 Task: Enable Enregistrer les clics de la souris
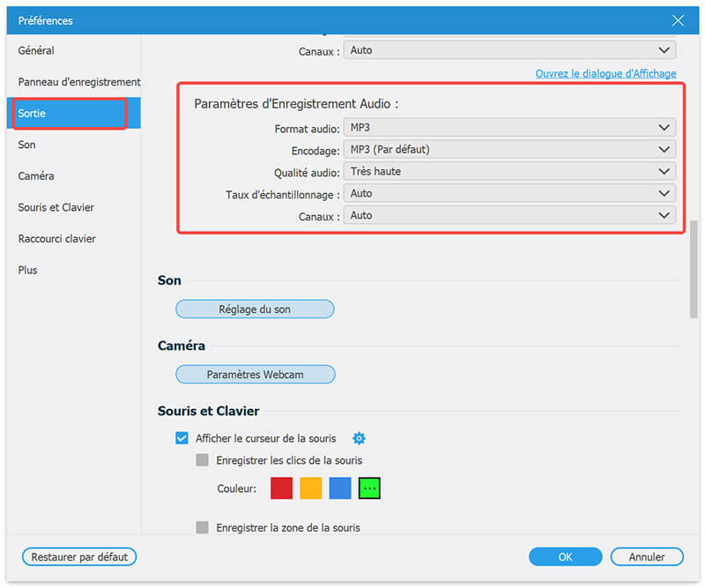203,460
